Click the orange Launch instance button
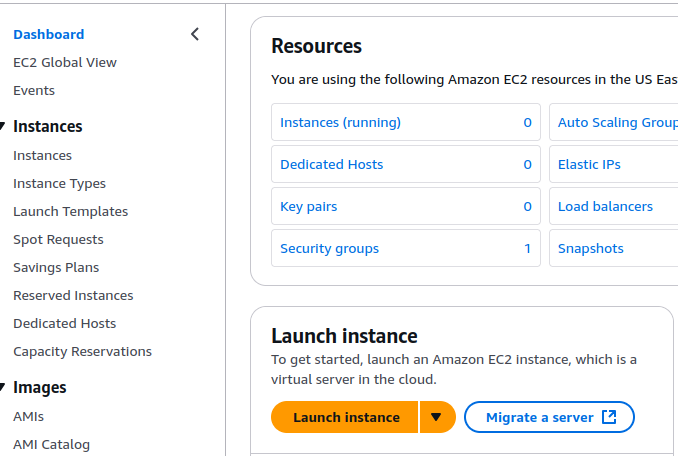Image resolution: width=678 pixels, height=456 pixels. click(345, 417)
